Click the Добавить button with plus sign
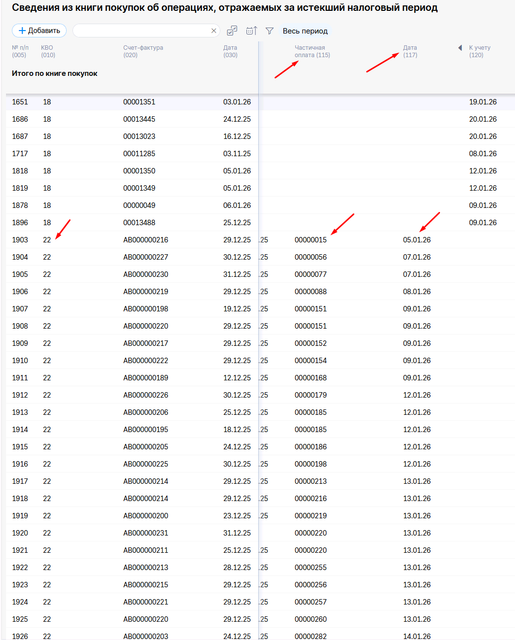Viewport: 515px width, 640px height. click(x=39, y=31)
